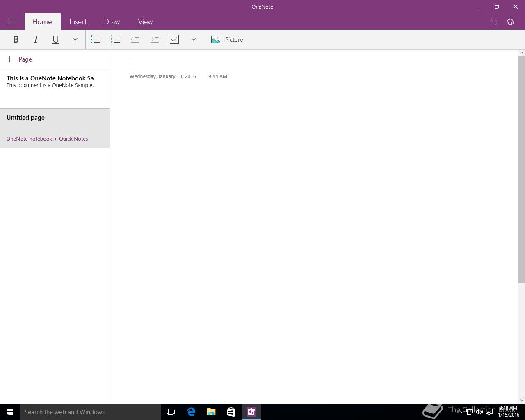This screenshot has width=525, height=420.
Task: Restore down the OneNote window
Action: (497, 7)
